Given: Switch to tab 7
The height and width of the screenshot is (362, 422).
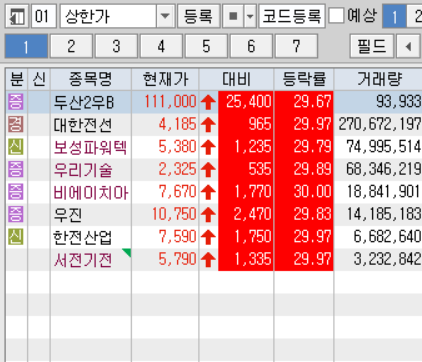Looking at the screenshot, I should [296, 46].
